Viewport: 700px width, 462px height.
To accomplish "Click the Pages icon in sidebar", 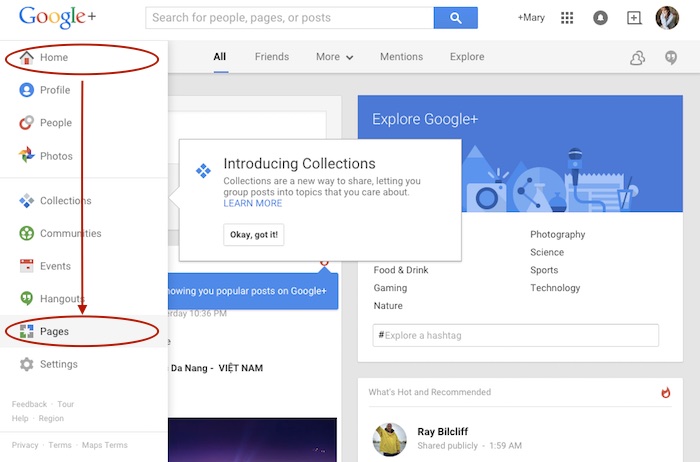I will point(26,331).
